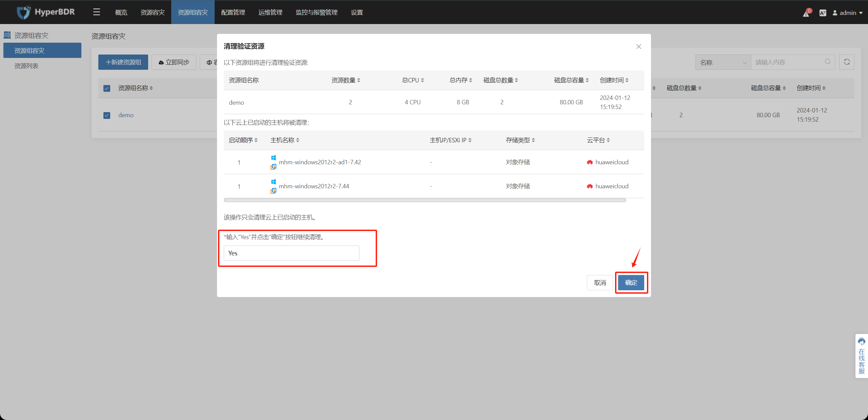Viewport: 868px width, 420px height.
Task: Click the refresh list icon button
Action: (x=847, y=62)
